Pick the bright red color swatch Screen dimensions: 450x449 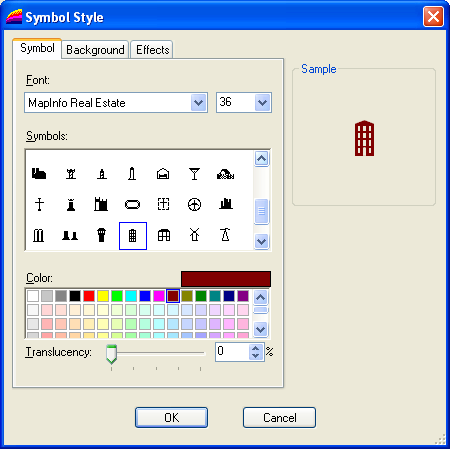pos(89,296)
